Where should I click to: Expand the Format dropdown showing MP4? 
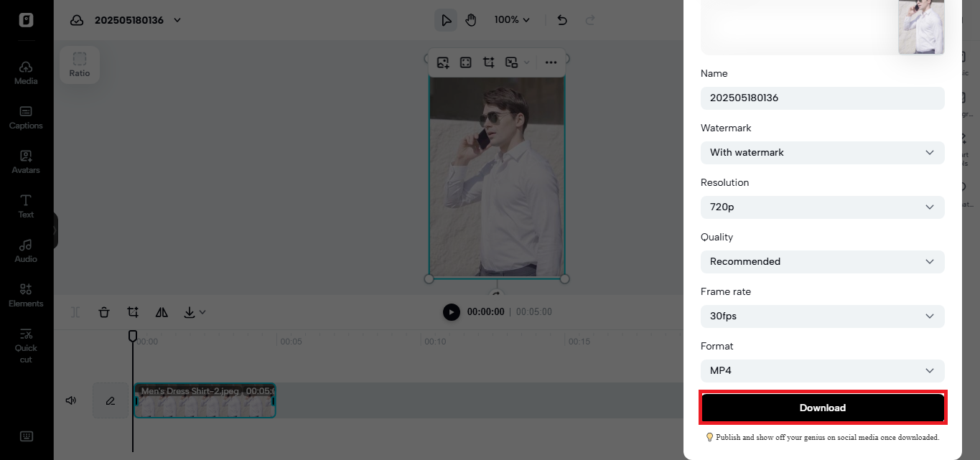(x=822, y=370)
